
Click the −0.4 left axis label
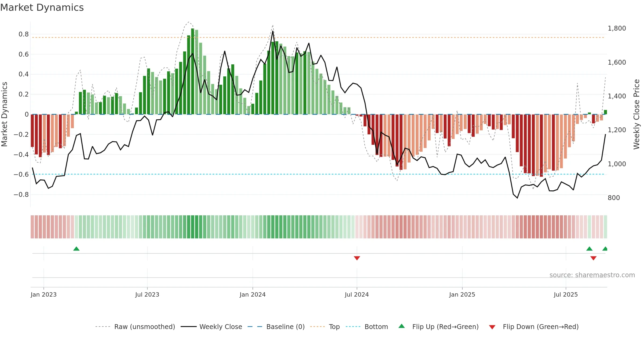(21, 154)
